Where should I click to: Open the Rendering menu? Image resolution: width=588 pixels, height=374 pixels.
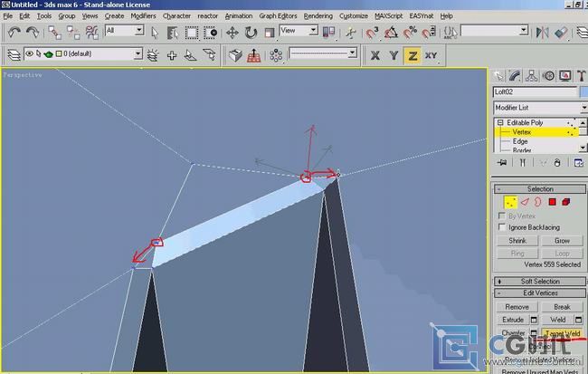(x=318, y=16)
